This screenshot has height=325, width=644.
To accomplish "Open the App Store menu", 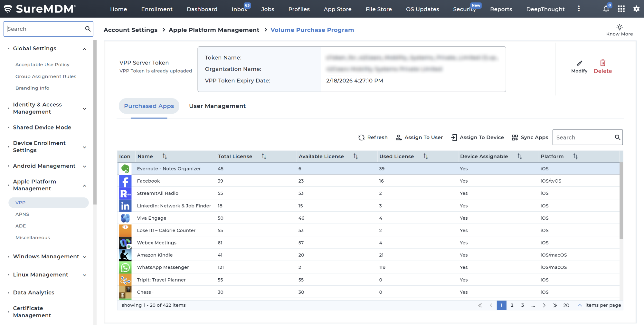I will 337,9.
